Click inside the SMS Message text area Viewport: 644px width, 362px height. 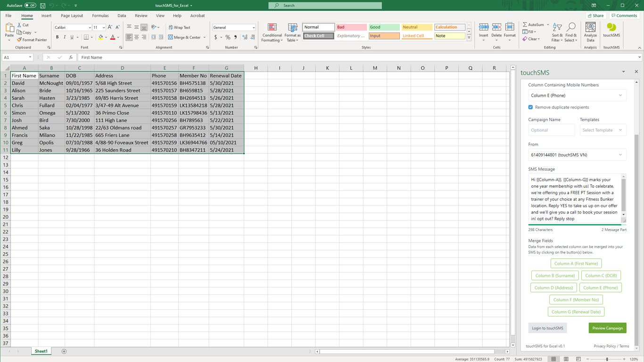click(575, 199)
